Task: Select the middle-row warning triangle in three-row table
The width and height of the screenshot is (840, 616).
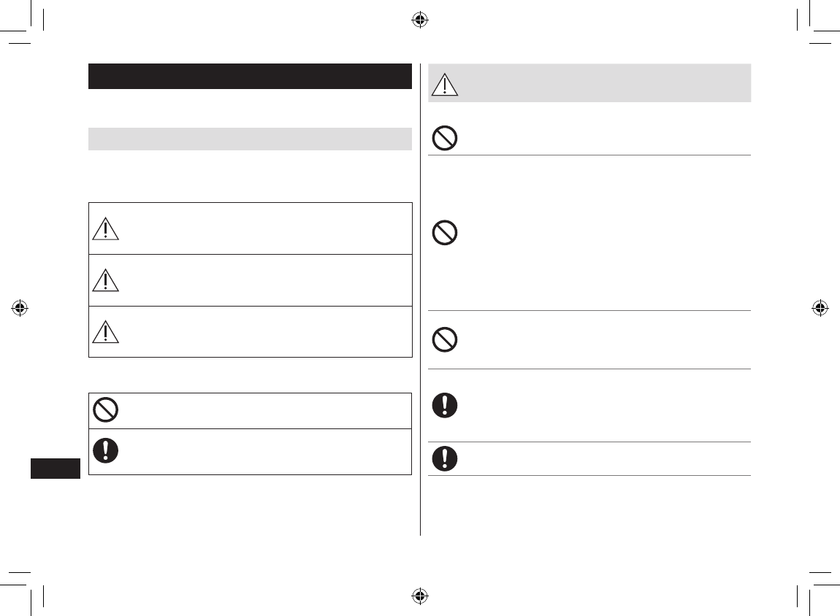Action: pos(105,280)
